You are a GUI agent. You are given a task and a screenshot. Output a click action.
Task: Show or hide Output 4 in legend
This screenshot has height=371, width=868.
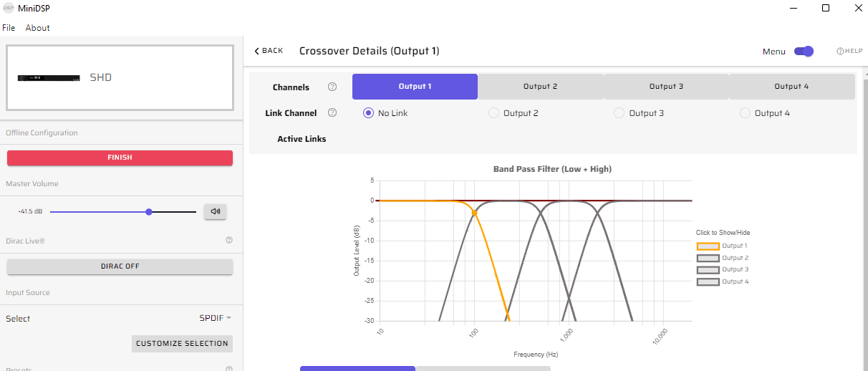tap(708, 281)
